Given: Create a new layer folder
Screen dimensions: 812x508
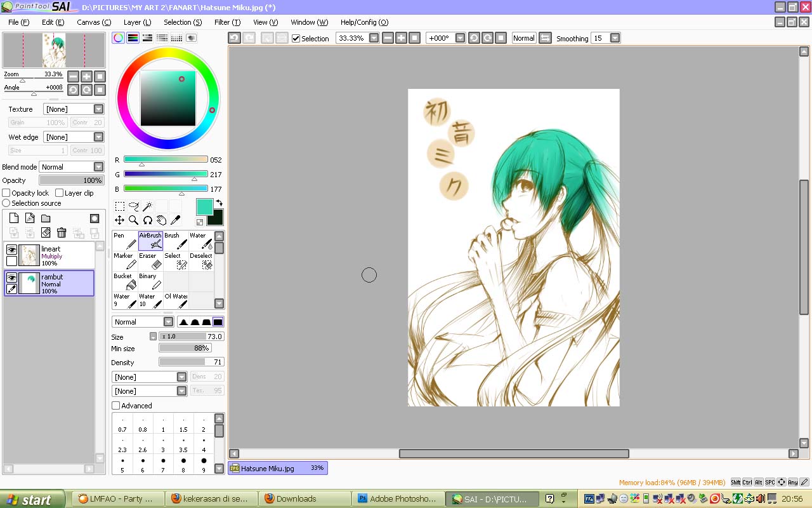Looking at the screenshot, I should point(46,218).
